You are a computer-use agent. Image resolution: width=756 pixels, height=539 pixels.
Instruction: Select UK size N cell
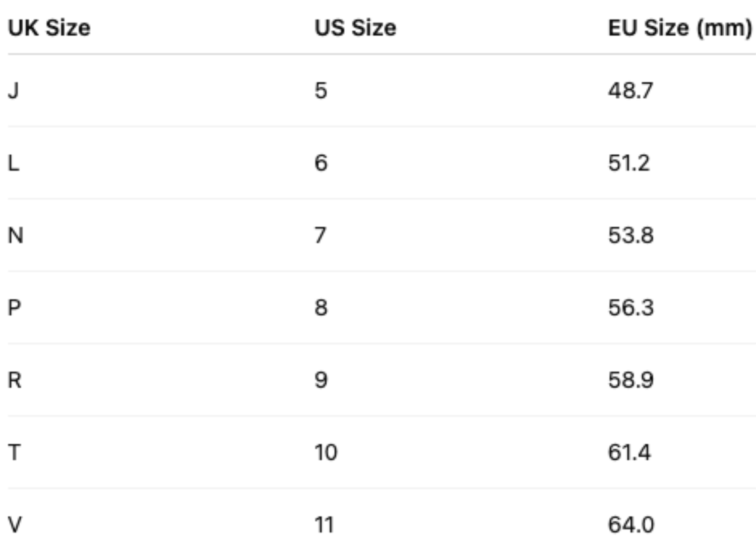[x=16, y=235]
